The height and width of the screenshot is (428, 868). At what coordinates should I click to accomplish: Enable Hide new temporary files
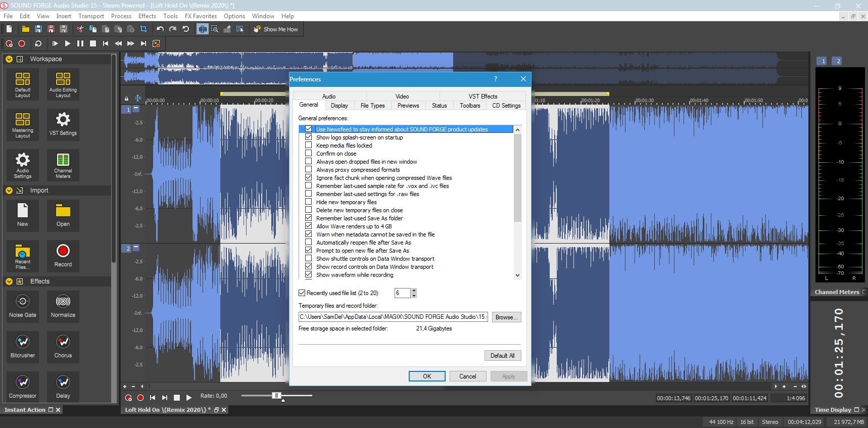point(308,202)
